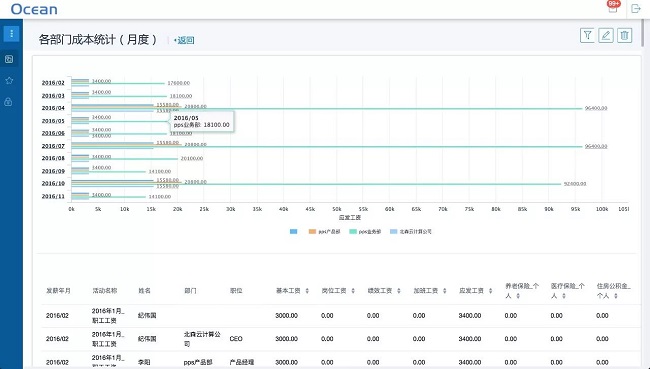Sort table by 绩效工资 column
This screenshot has height=369, width=650.
399,291
